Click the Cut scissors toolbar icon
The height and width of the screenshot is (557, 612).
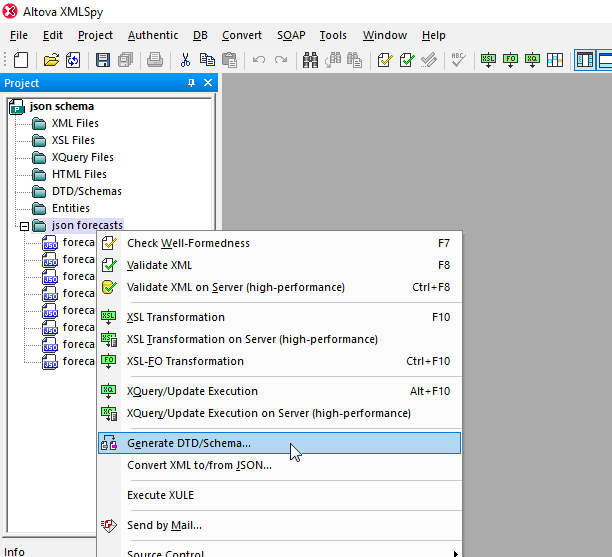point(186,60)
